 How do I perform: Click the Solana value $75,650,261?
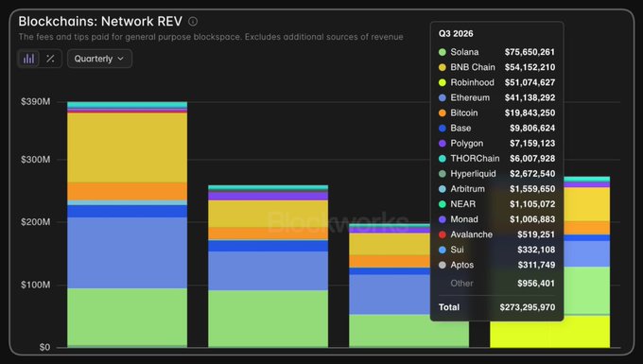click(x=530, y=52)
